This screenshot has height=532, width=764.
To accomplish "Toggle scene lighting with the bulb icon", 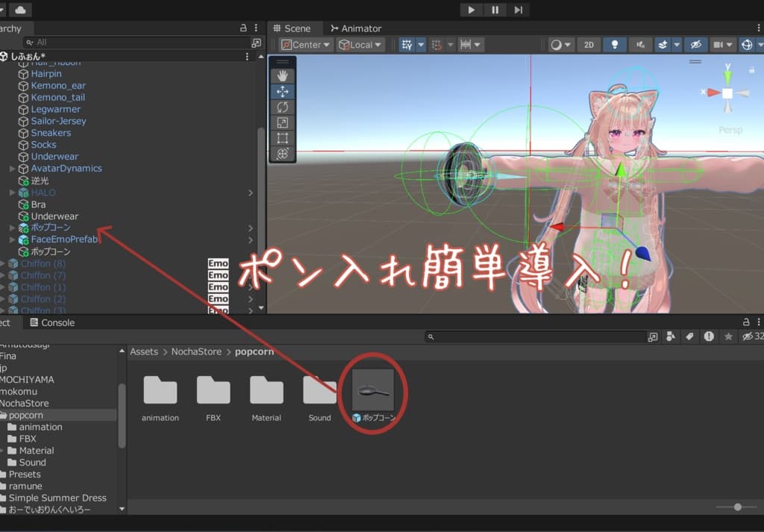I will click(x=614, y=44).
